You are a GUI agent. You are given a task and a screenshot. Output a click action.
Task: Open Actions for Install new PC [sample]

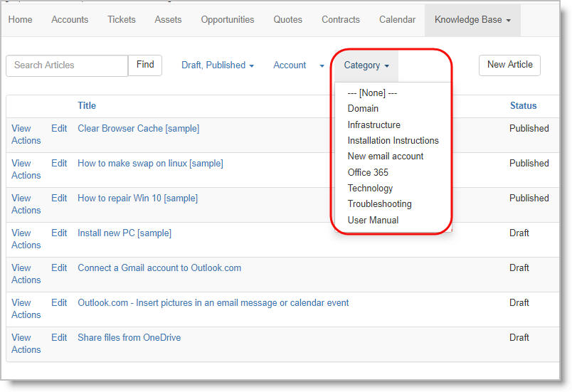coord(26,245)
